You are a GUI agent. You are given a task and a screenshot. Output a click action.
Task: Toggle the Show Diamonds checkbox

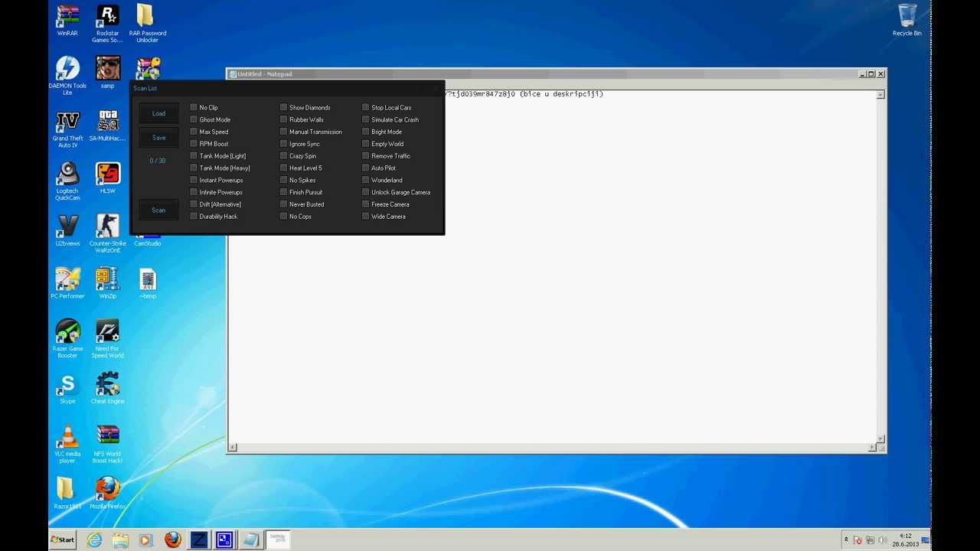tap(283, 108)
